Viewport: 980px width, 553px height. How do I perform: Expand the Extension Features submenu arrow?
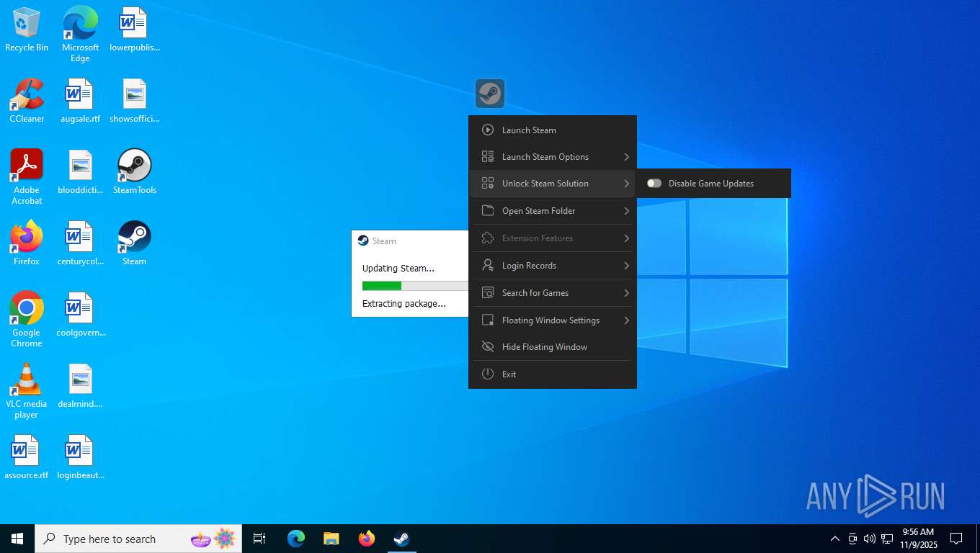626,238
